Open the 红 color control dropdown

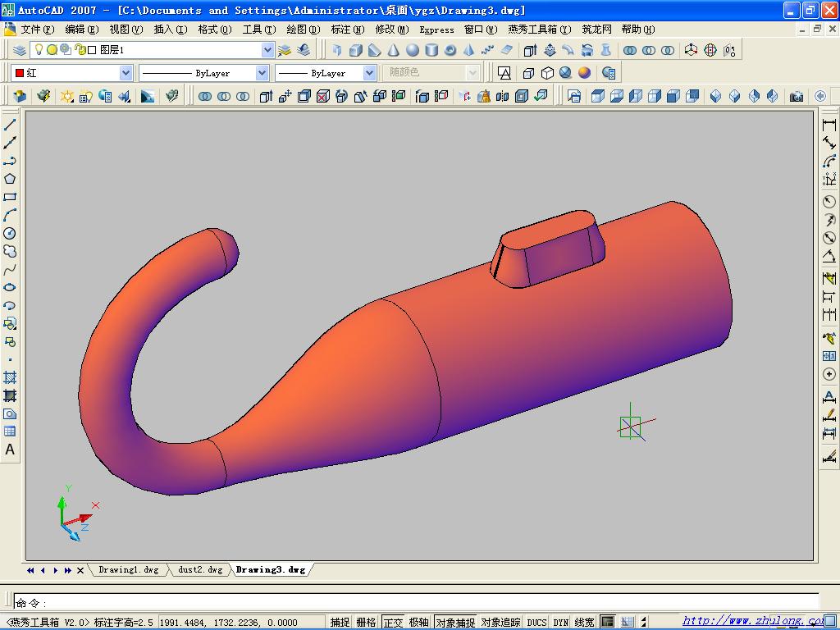[126, 73]
